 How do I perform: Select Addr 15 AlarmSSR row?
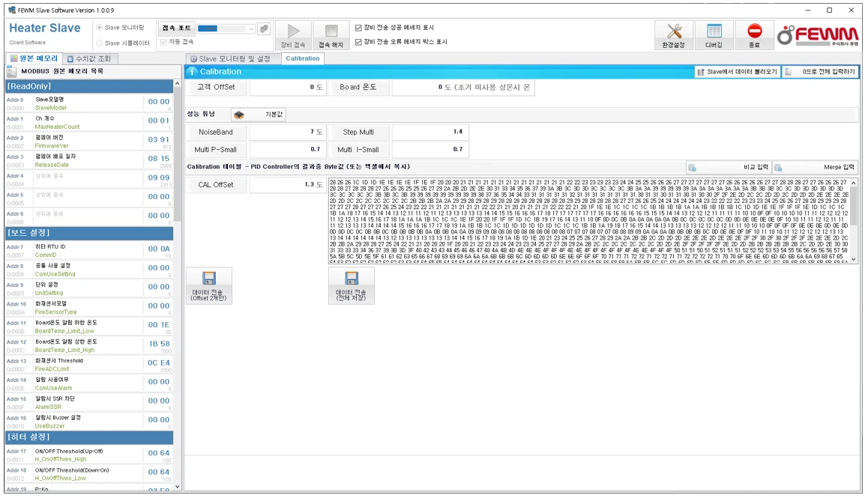point(89,403)
